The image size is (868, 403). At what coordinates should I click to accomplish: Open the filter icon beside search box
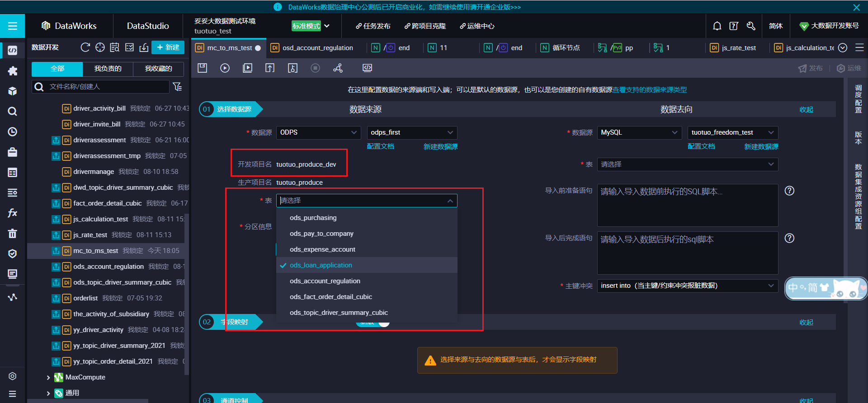coord(178,87)
